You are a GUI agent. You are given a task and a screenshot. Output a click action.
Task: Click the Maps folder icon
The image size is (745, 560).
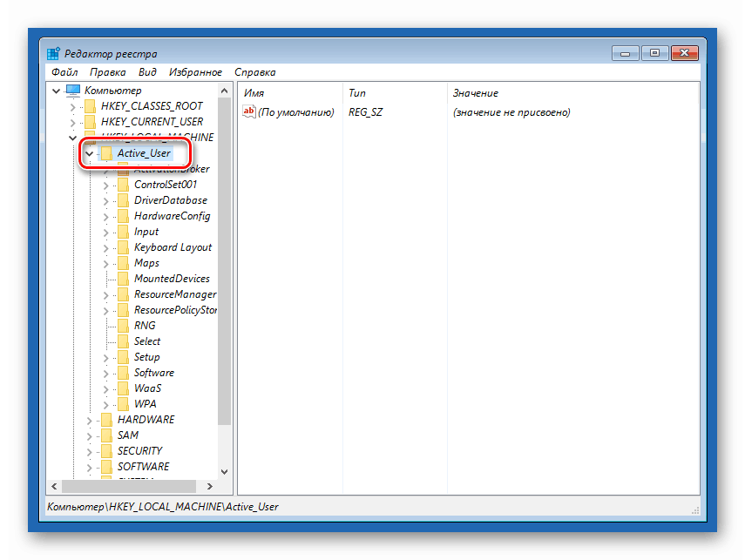tap(123, 263)
